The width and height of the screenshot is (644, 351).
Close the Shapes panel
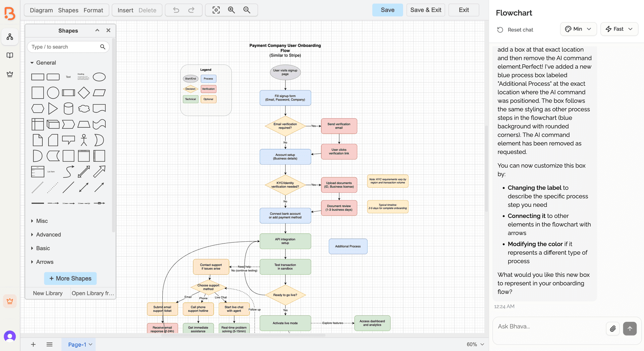tap(108, 30)
